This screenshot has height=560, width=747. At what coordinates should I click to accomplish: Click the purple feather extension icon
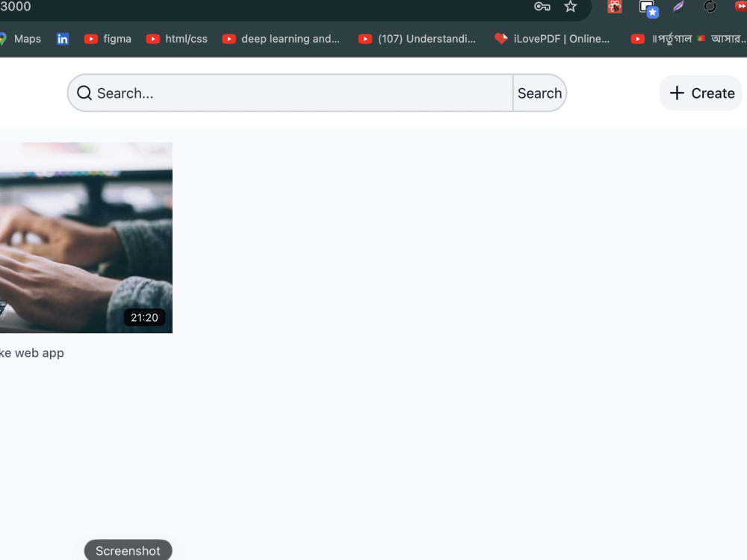678,7
